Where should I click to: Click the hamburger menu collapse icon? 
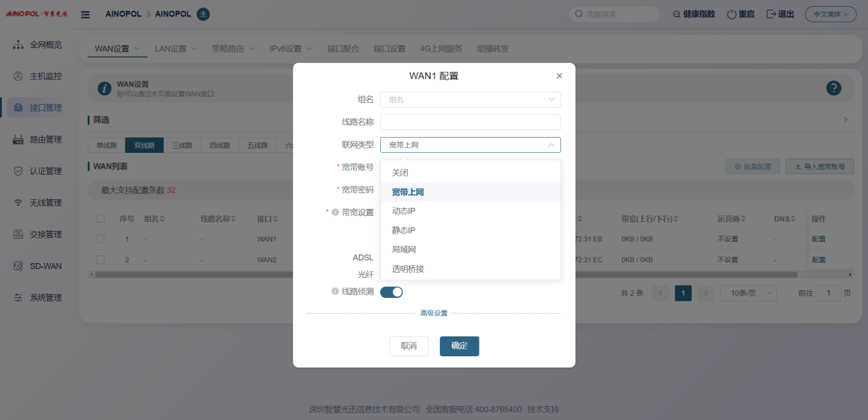tap(86, 14)
